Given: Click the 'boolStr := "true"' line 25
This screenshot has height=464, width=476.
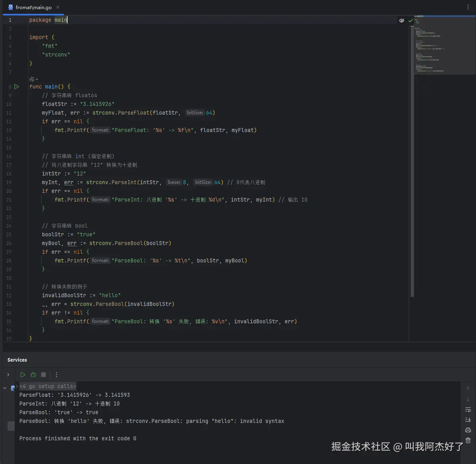Looking at the screenshot, I should 69,234.
